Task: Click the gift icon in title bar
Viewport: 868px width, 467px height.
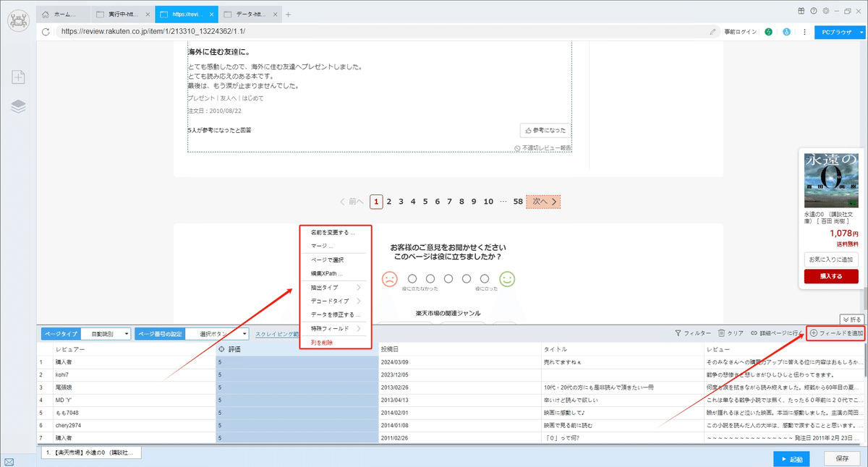Action: (x=801, y=11)
